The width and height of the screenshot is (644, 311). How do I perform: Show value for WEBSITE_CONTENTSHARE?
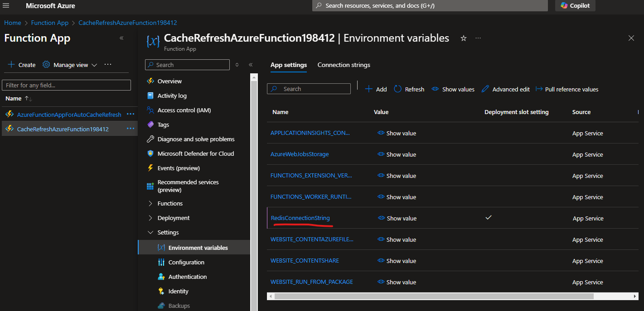click(397, 261)
